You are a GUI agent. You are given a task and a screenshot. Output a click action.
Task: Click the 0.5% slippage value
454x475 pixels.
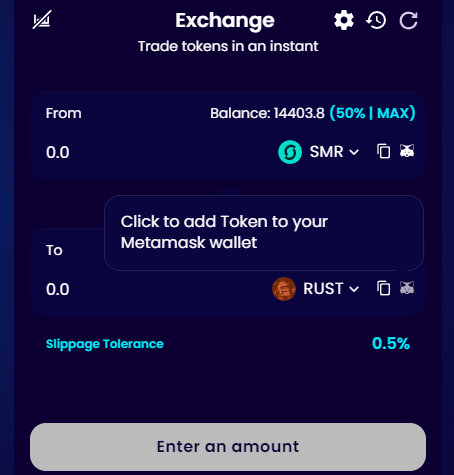pos(391,343)
